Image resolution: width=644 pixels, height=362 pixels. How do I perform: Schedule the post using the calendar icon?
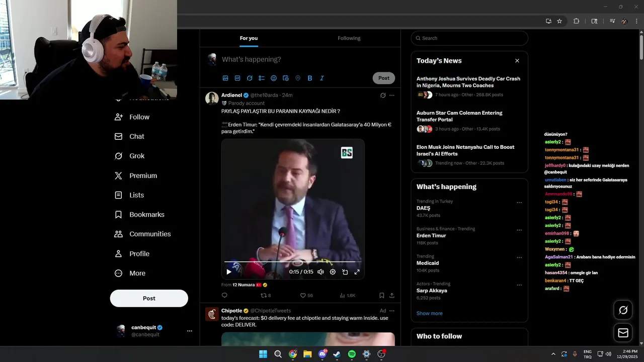click(x=286, y=78)
